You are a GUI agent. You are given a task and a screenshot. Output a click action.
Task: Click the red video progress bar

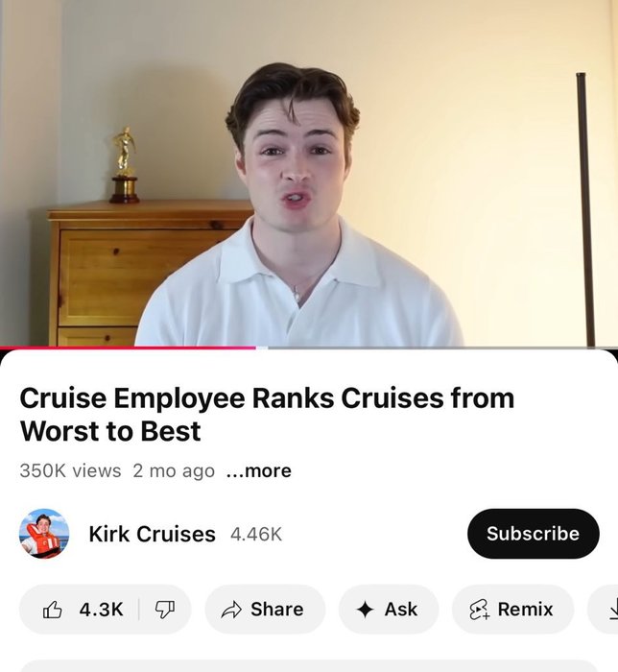[x=128, y=348]
